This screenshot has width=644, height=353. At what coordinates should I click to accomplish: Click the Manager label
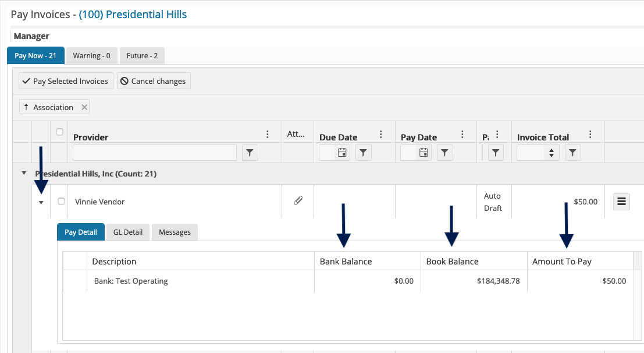click(31, 36)
